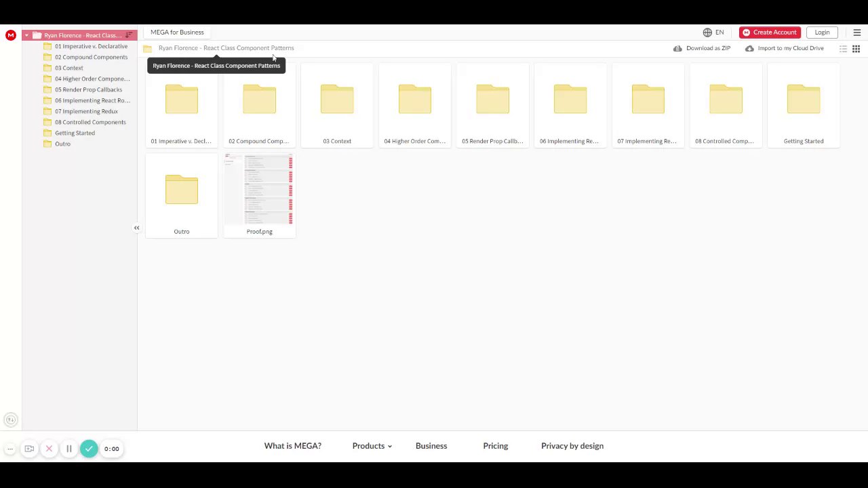Switch to grid thumbnail view
The width and height of the screenshot is (868, 488).
coord(856,49)
